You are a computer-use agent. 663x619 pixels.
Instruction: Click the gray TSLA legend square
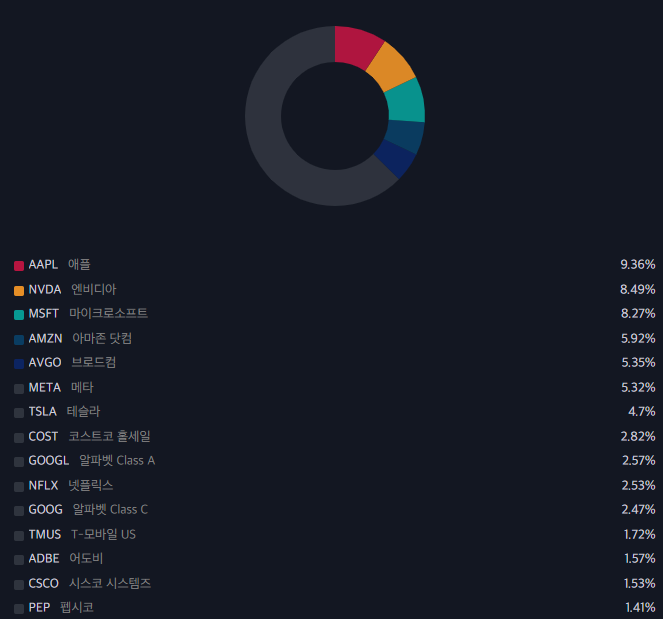[x=19, y=413]
